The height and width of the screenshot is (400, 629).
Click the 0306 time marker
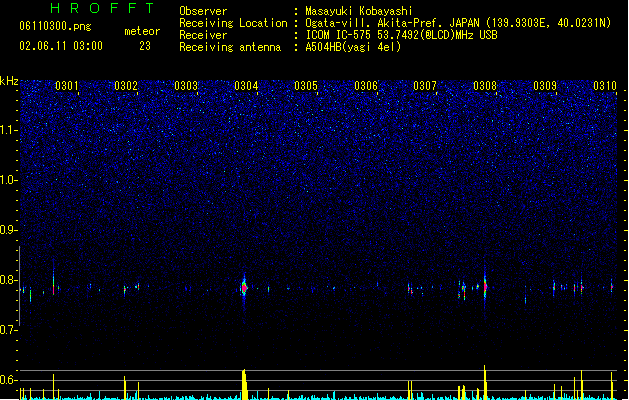click(366, 86)
